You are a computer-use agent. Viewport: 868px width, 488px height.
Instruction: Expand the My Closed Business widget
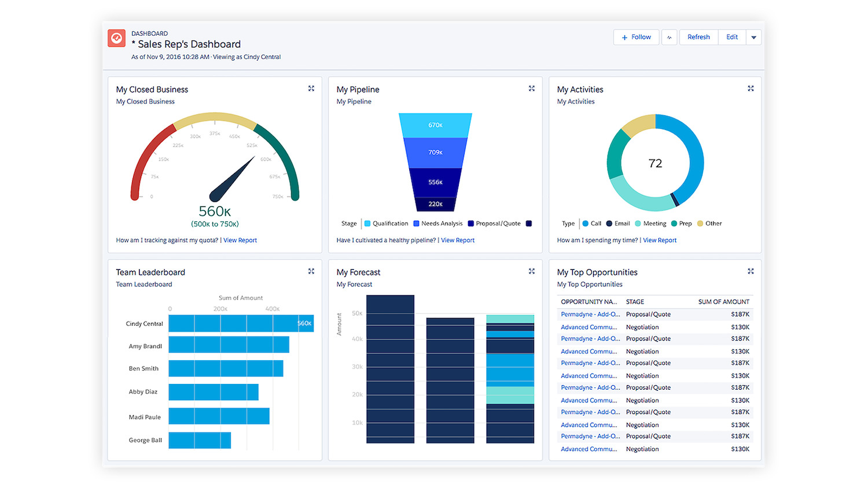click(311, 88)
